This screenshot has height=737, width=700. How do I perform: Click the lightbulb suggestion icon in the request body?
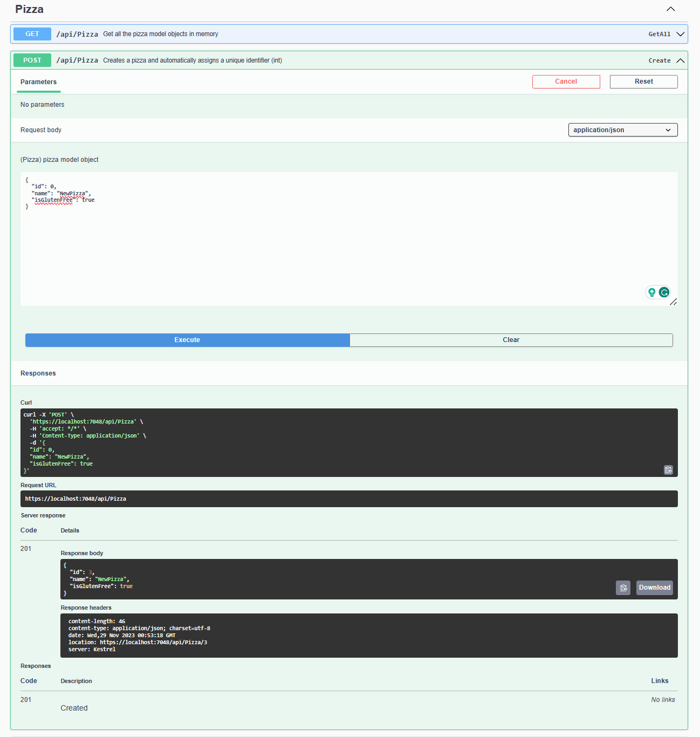pos(651,292)
